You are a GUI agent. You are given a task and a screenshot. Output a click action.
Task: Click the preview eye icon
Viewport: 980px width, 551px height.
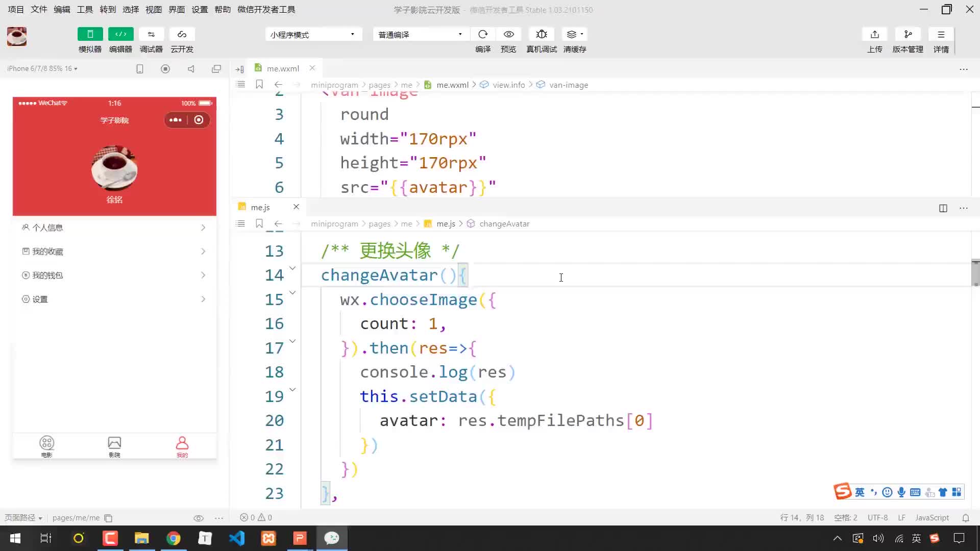click(509, 34)
